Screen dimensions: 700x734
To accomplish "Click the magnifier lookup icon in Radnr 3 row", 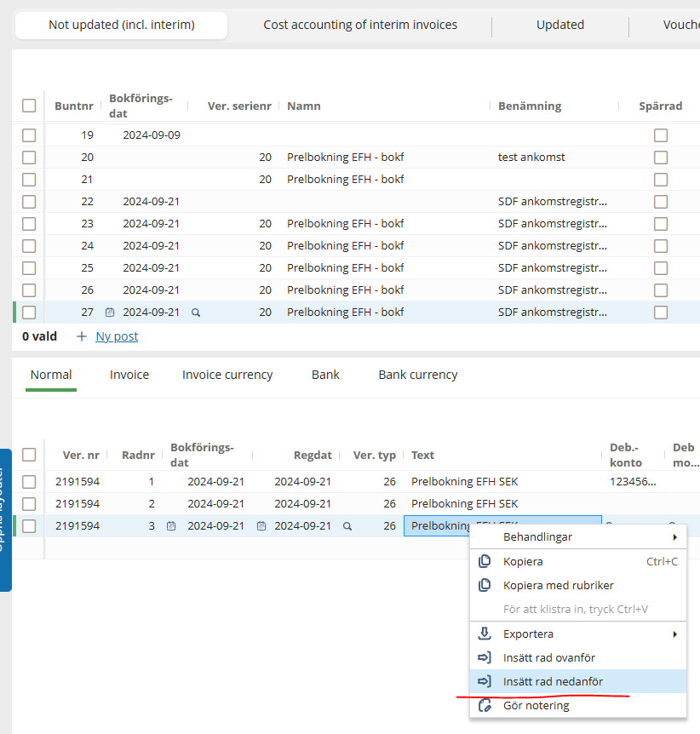I will 347,526.
